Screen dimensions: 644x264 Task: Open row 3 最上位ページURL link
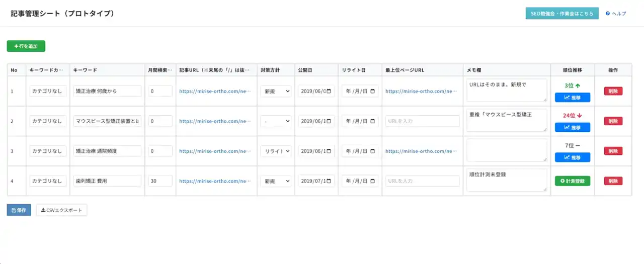[422, 151]
